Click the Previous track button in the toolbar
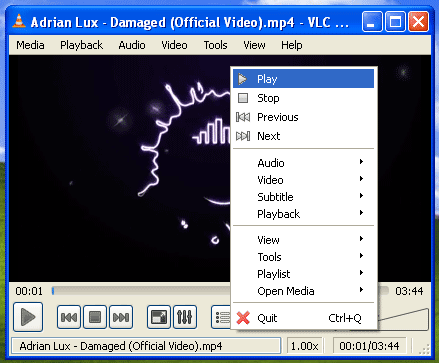 69,317
